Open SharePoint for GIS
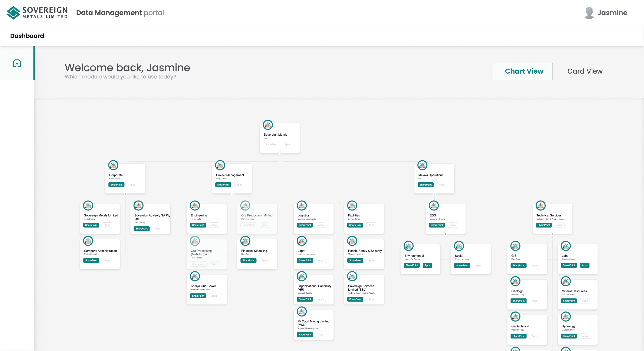The image size is (644, 351). coord(519,265)
